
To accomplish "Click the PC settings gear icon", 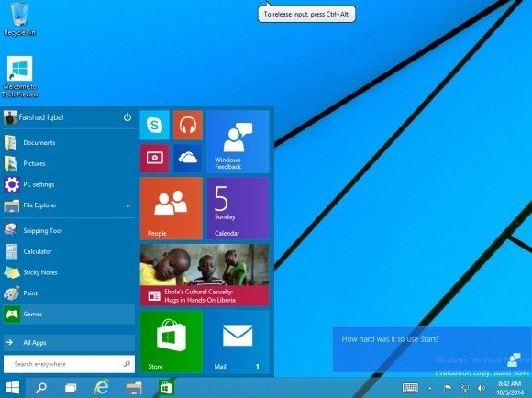I will pyautogui.click(x=12, y=184).
